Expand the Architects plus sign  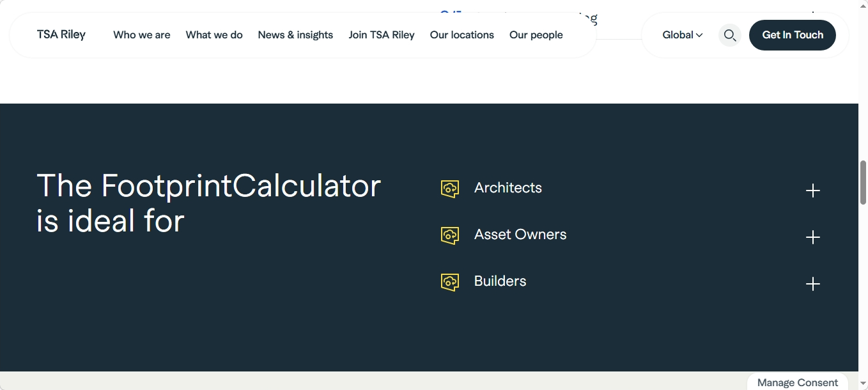point(813,191)
